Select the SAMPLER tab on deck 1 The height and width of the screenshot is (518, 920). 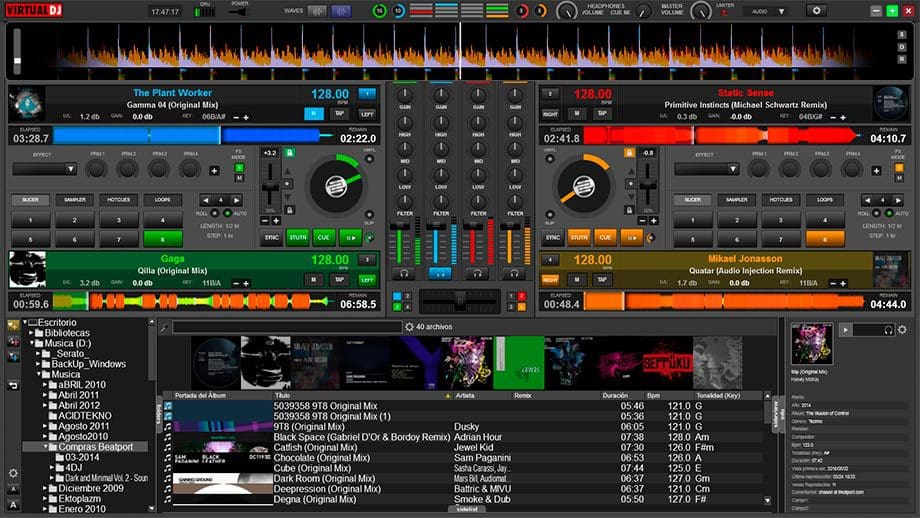point(75,200)
